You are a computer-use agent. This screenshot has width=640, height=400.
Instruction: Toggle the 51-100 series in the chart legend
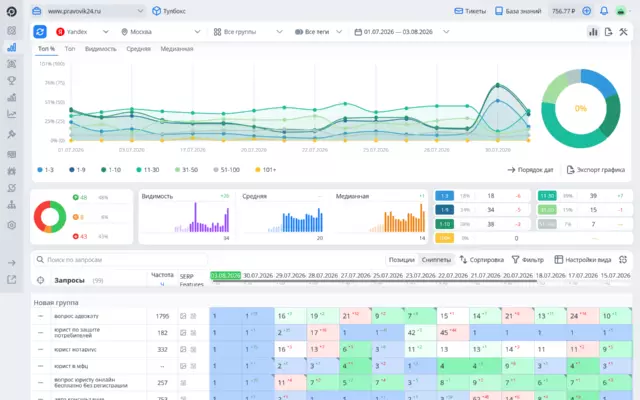click(x=227, y=170)
